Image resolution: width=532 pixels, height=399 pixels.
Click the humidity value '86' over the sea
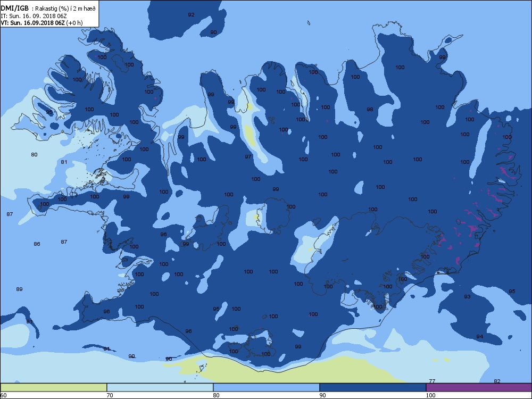[x=37, y=244]
